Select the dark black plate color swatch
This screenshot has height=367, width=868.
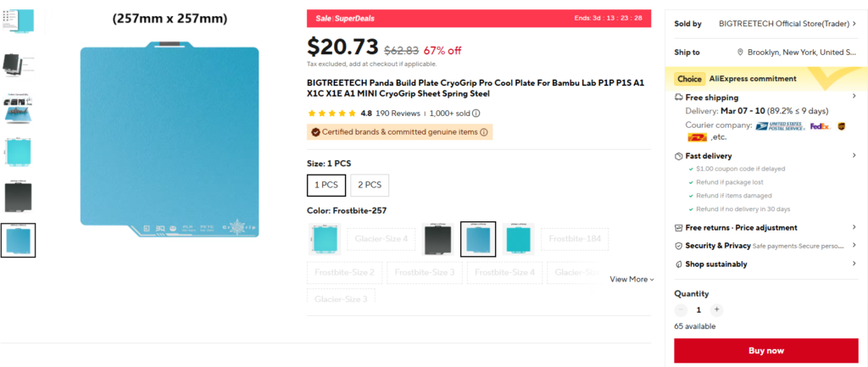click(438, 239)
